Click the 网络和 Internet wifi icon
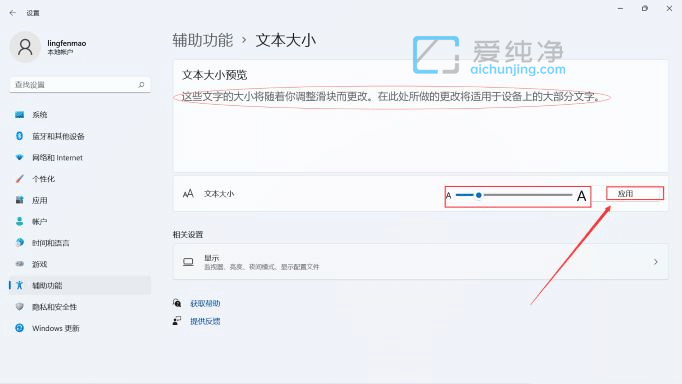 point(20,157)
